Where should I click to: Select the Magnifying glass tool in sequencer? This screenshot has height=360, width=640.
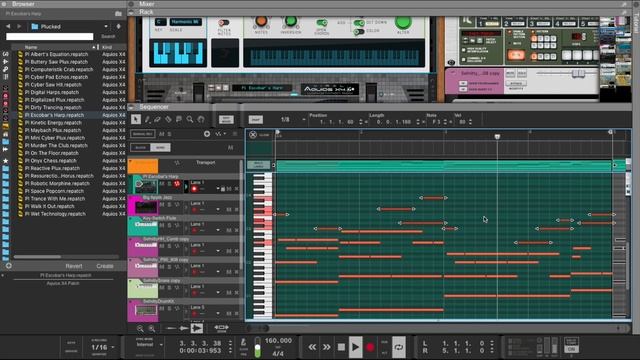190,120
